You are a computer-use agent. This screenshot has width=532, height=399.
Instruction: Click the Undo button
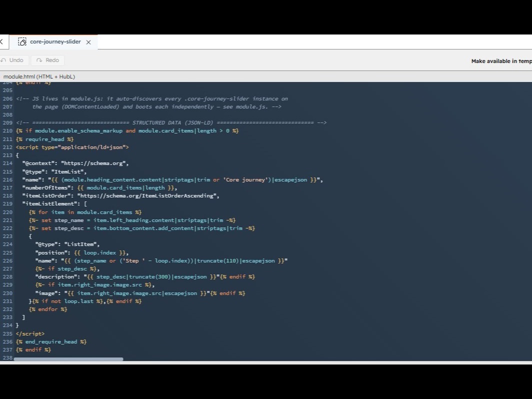click(13, 60)
